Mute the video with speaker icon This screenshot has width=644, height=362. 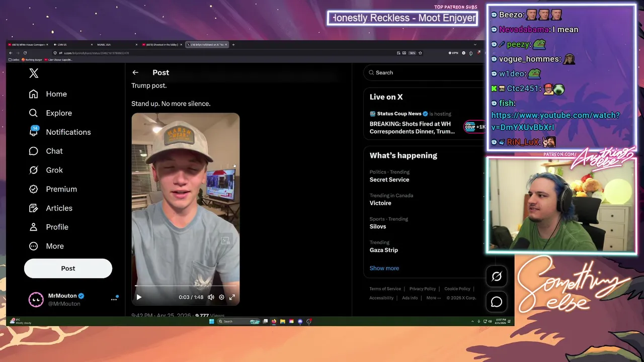pyautogui.click(x=211, y=297)
